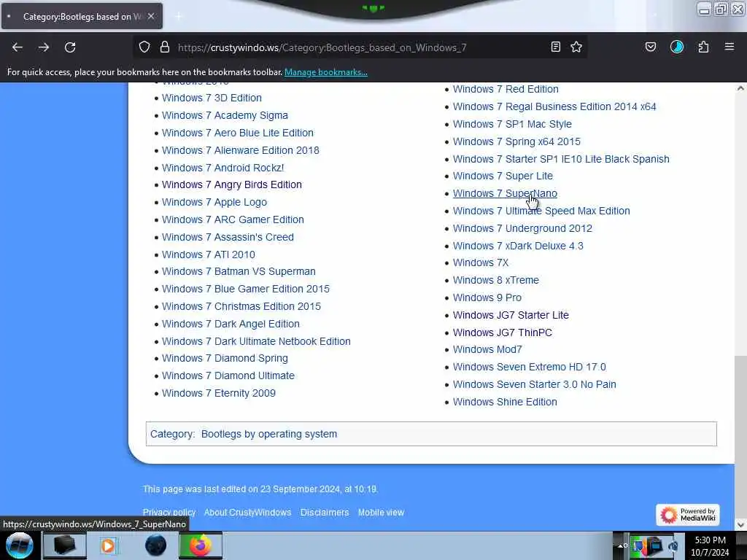Open Windows 9 Pro link
Viewport: 747px width, 560px height.
point(487,297)
